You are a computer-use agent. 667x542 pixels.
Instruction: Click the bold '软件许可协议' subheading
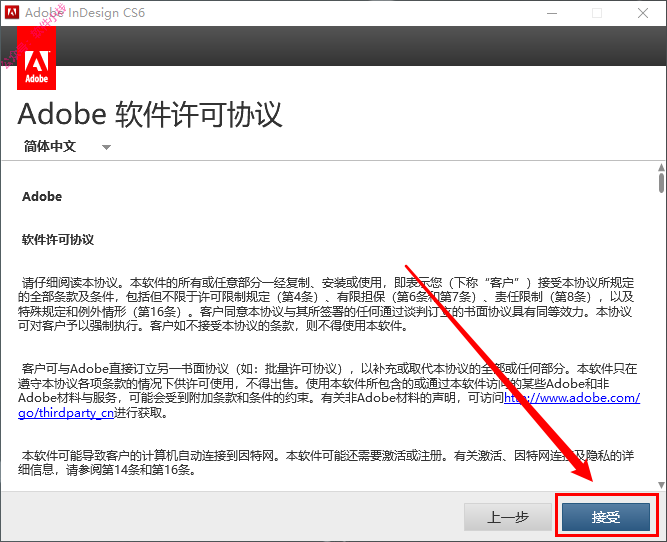click(x=58, y=240)
